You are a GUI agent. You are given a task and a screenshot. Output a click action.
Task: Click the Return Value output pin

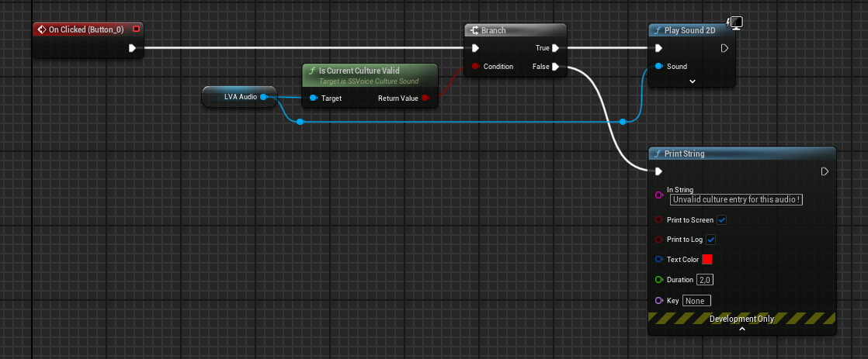click(x=425, y=98)
